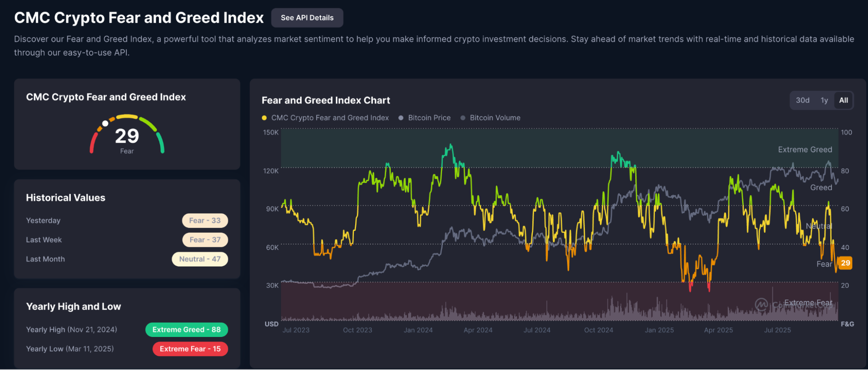Click the Extreme Greed - 88 badge
The image size is (868, 370).
point(187,330)
